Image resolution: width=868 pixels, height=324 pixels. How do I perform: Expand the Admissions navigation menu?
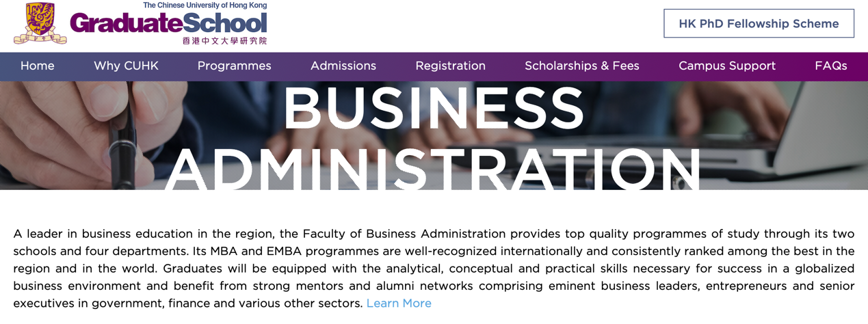point(343,66)
